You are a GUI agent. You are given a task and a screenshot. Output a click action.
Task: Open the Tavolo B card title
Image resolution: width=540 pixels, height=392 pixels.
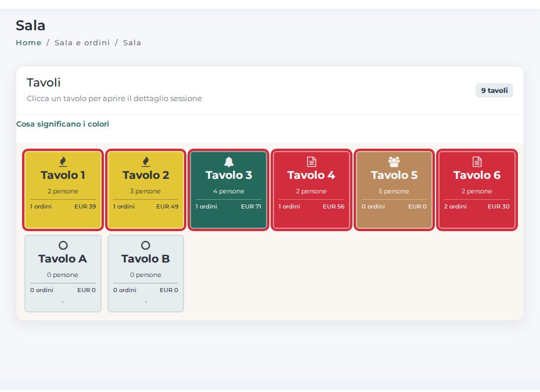[146, 258]
